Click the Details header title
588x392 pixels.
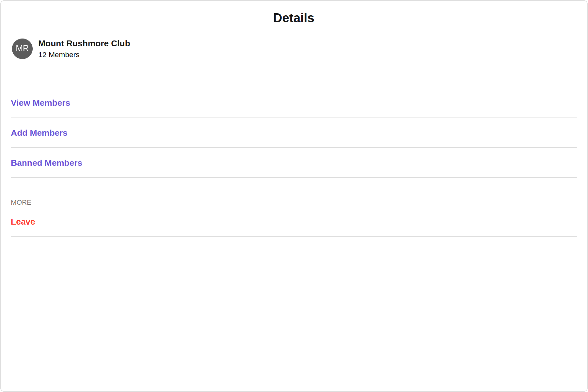click(294, 18)
